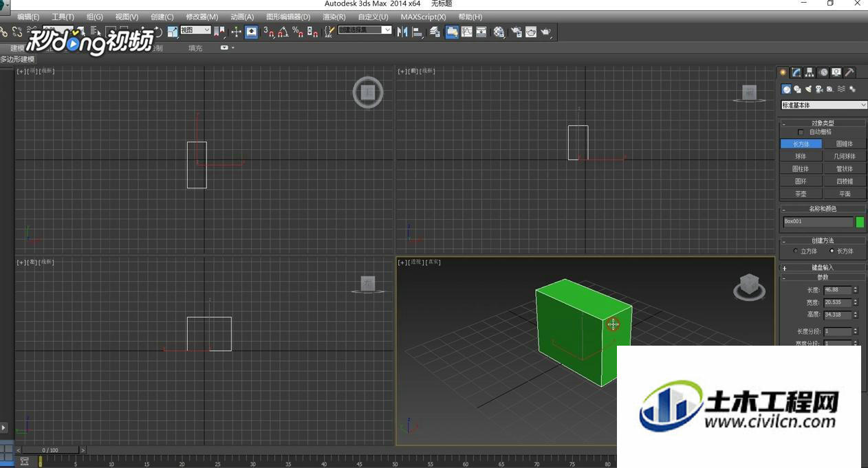Select the Lights category icon
Image resolution: width=868 pixels, height=468 pixels.
[x=808, y=89]
